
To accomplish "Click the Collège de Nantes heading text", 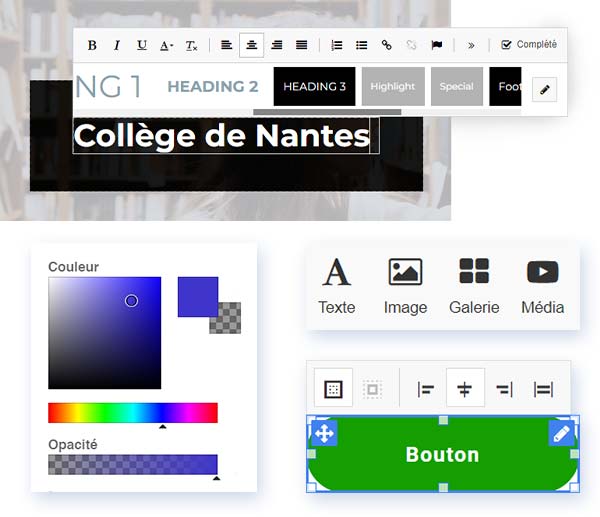I will [222, 136].
